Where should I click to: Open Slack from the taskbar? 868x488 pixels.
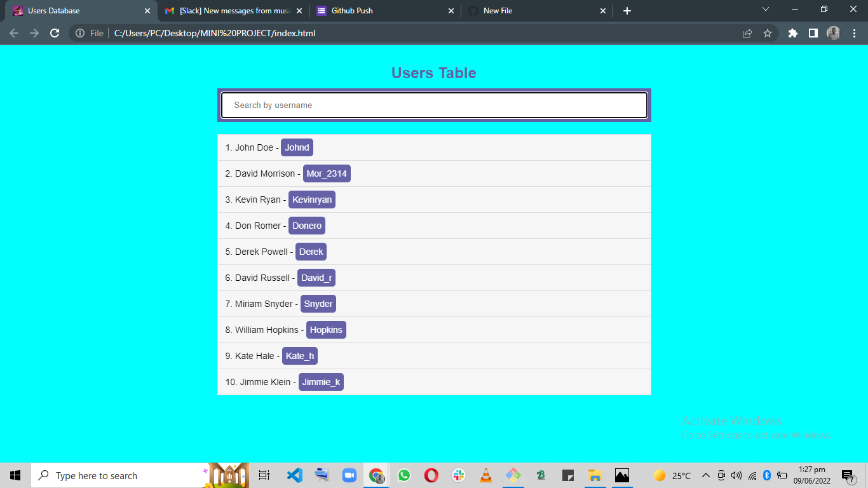[458, 475]
